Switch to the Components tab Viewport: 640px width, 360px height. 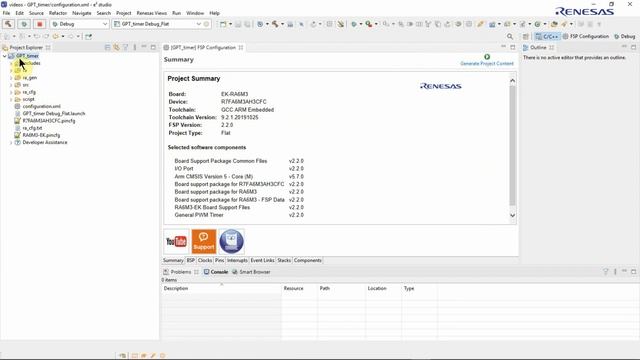(308, 260)
